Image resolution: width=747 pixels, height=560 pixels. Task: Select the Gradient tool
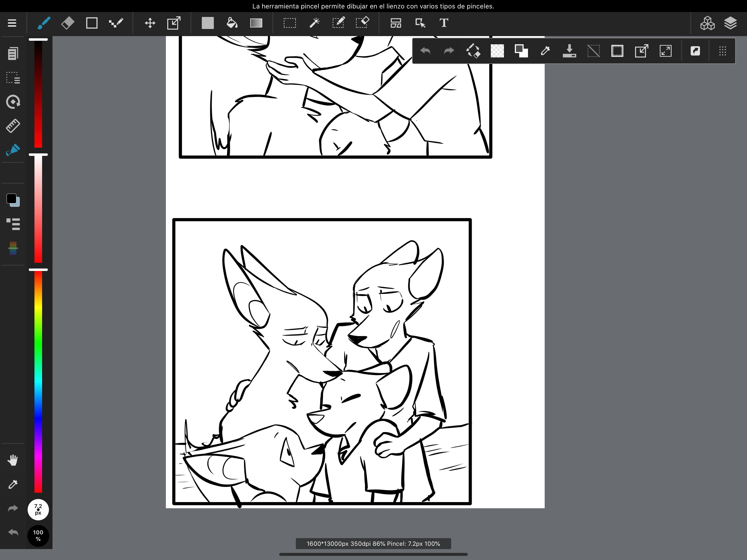tap(256, 23)
